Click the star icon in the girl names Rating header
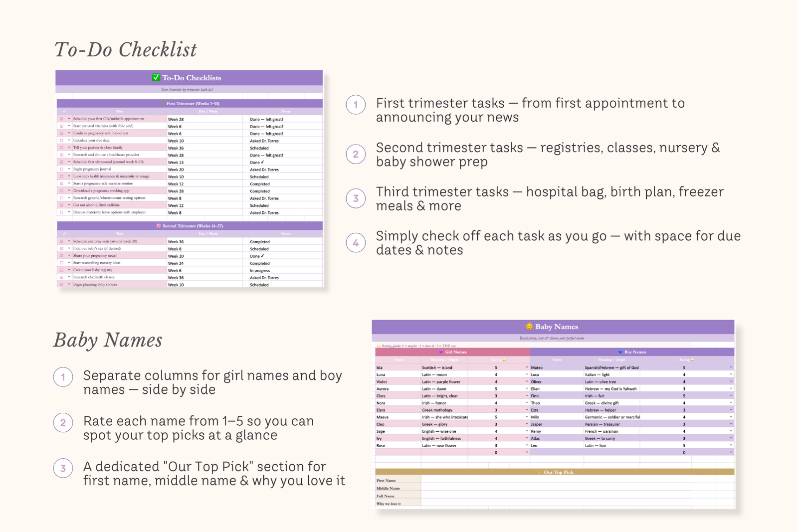The width and height of the screenshot is (798, 532). click(504, 359)
